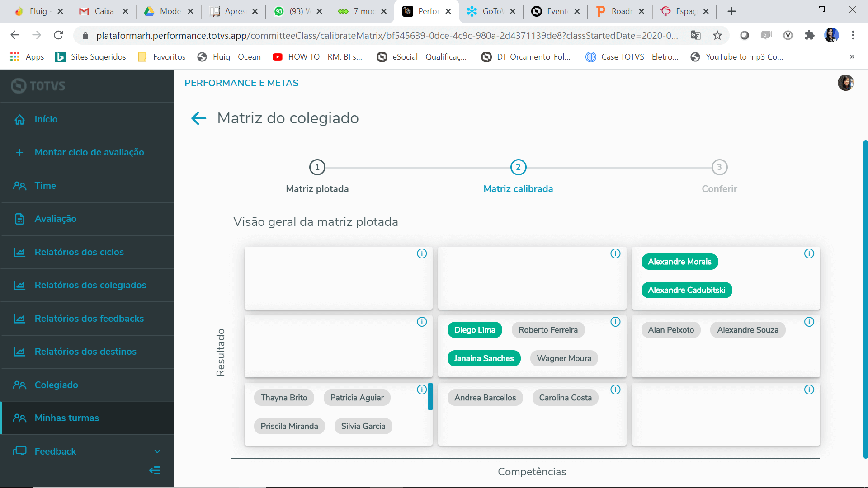Click the back arrow beside Matriz do colegiado

198,118
